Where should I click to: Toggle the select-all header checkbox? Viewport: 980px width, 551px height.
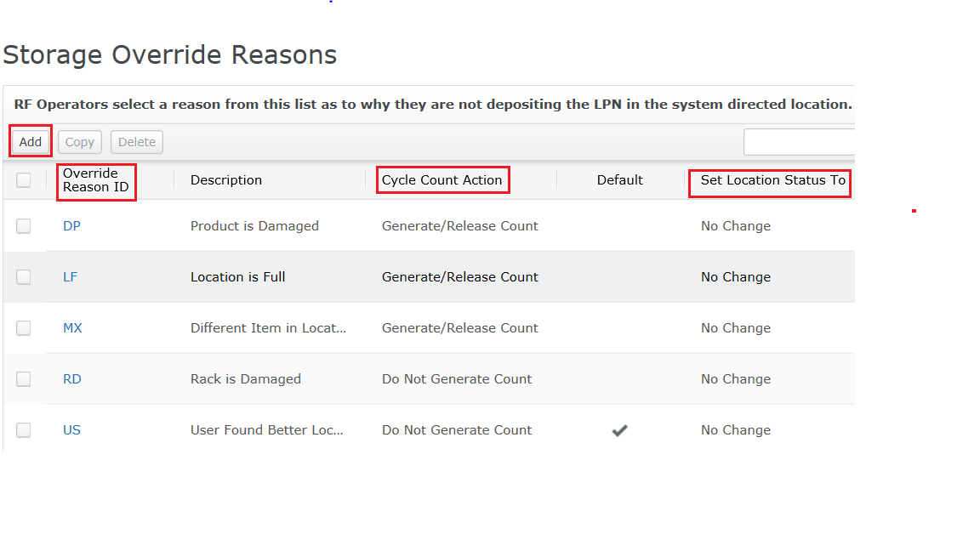click(24, 180)
